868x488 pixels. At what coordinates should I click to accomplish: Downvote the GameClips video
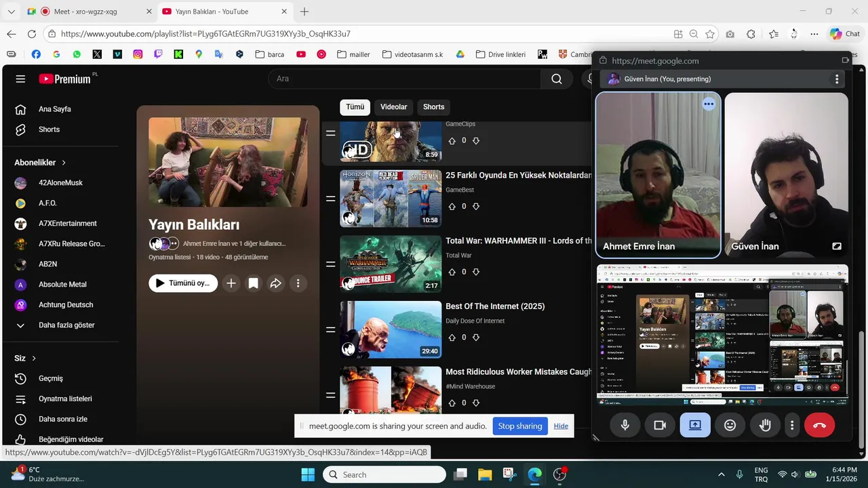(x=476, y=141)
